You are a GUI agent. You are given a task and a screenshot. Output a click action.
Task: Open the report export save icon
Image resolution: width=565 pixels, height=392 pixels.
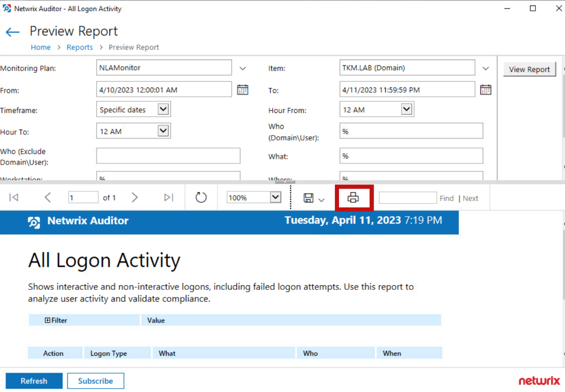(x=312, y=197)
